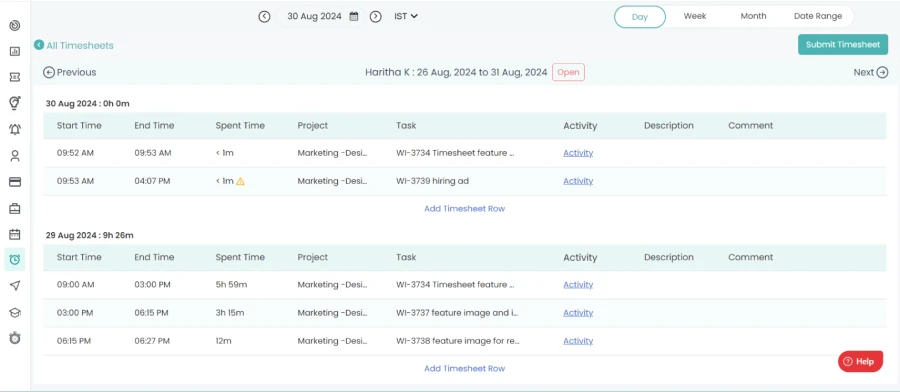Go back to All Timesheets

click(73, 45)
